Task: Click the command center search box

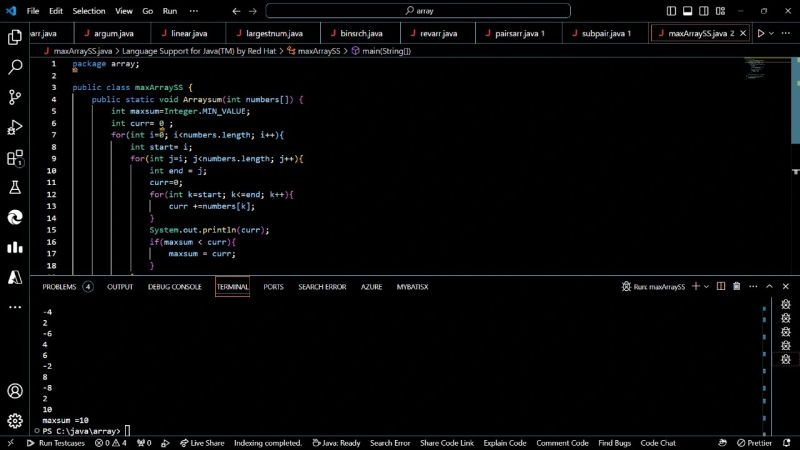Action: (x=418, y=11)
